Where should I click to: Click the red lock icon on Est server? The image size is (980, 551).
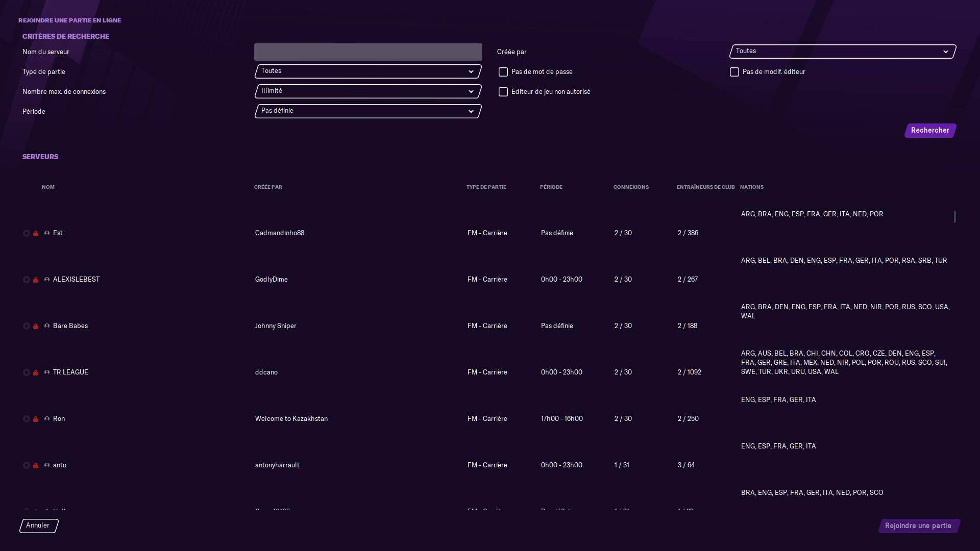[36, 233]
